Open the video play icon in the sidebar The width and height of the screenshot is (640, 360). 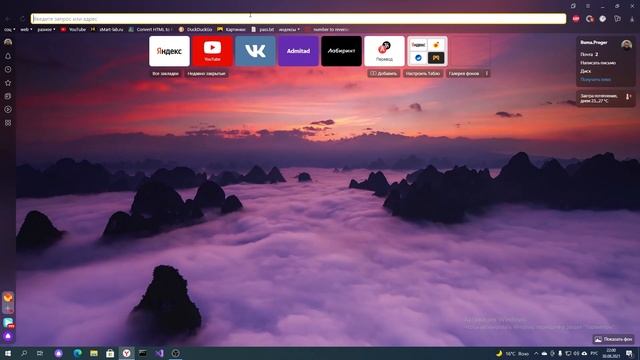coord(8,109)
